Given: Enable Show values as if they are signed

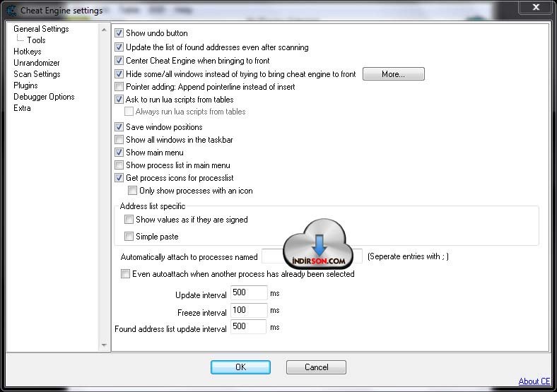Looking at the screenshot, I should click(129, 220).
